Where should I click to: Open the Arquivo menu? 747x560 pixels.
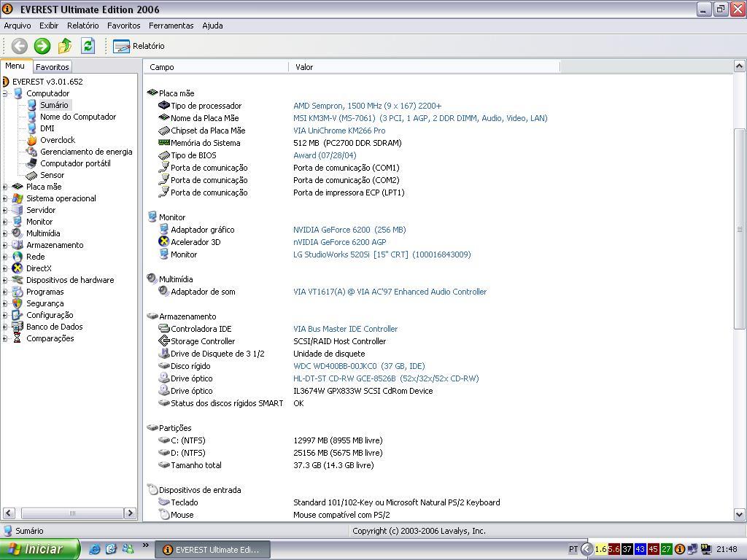(x=18, y=26)
